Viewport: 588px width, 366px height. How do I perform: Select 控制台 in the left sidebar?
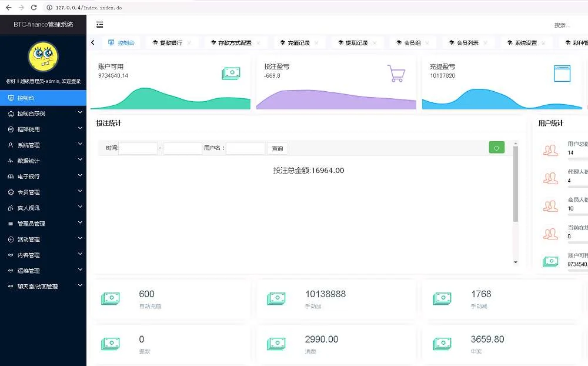[x=43, y=98]
